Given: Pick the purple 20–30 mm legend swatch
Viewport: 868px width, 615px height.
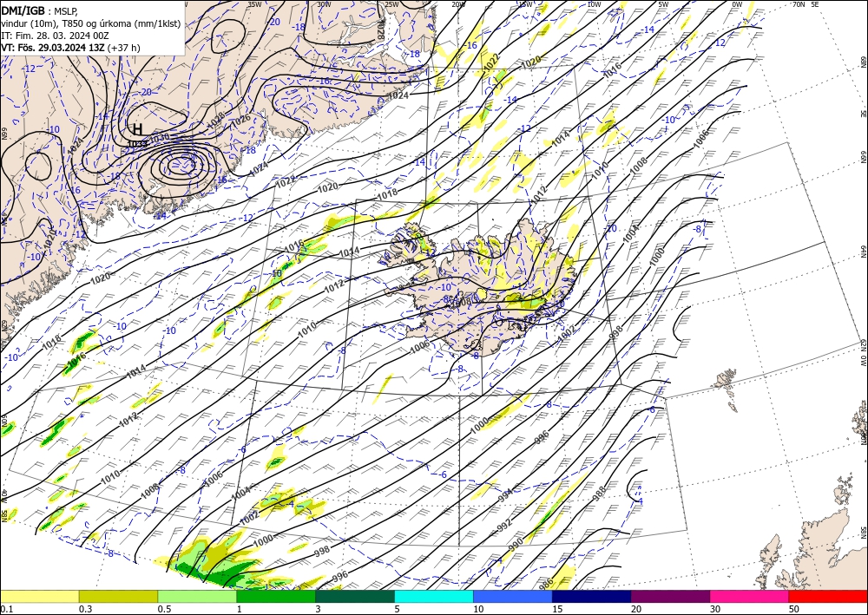Looking at the screenshot, I should coord(670,596).
